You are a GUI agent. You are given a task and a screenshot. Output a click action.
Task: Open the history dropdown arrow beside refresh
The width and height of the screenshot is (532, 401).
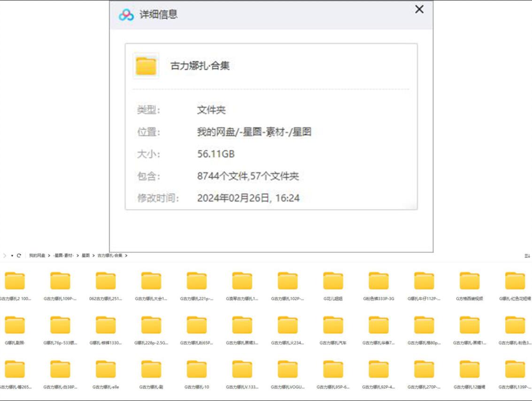12,255
